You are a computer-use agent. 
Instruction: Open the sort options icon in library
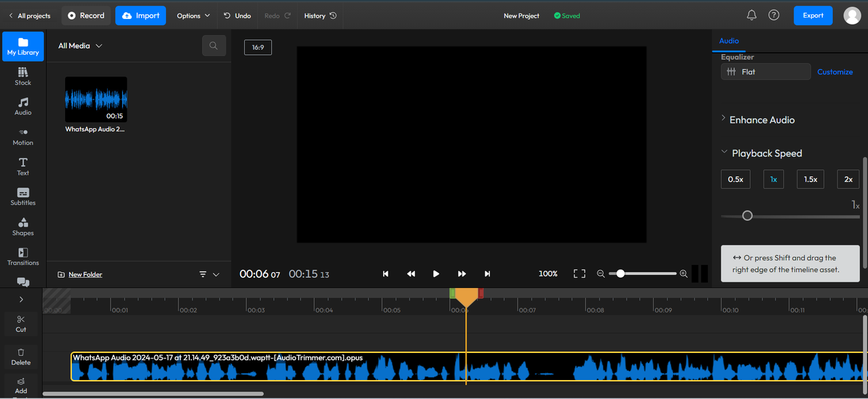[x=203, y=274]
